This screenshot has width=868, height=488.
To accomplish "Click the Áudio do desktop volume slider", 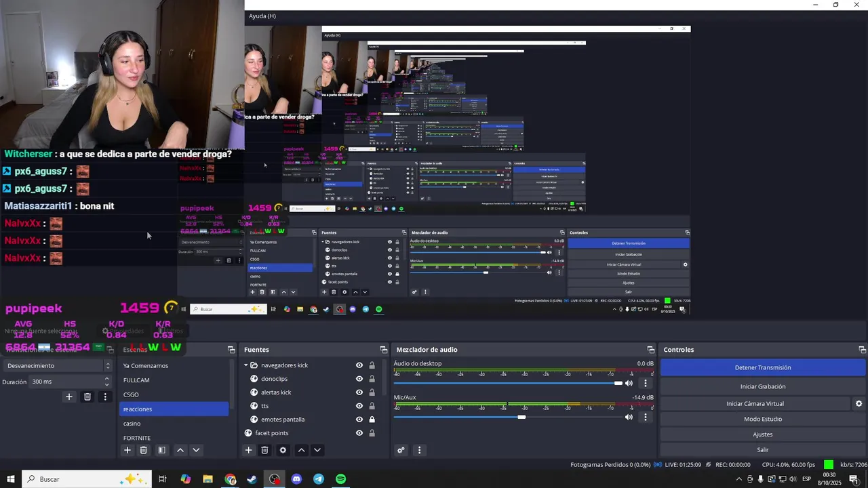I will [508, 384].
